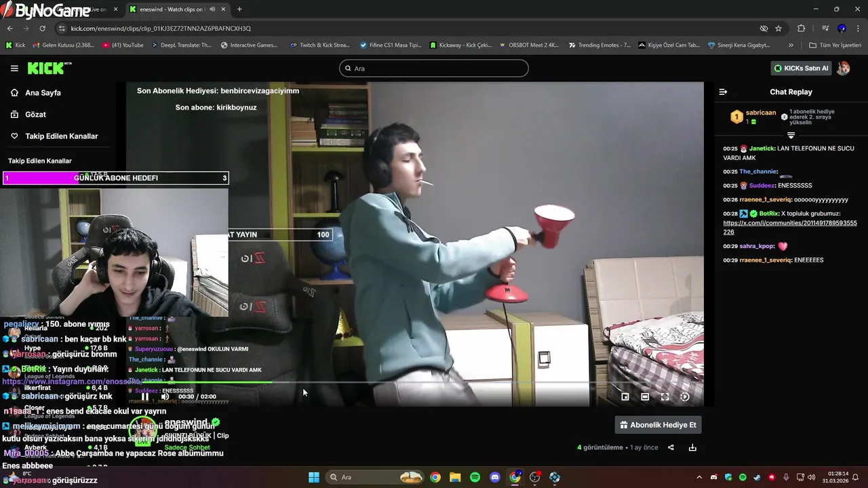
Task: Open DeepL Translate bookmark
Action: (x=182, y=45)
